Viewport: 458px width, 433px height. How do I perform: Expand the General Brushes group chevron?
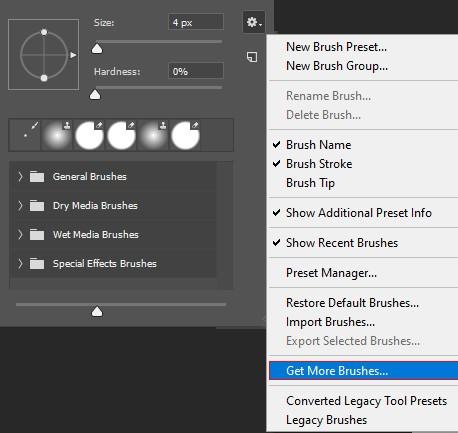point(20,176)
